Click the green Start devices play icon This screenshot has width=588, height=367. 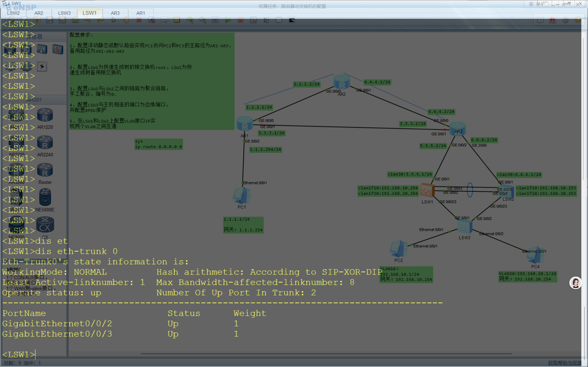(228, 20)
